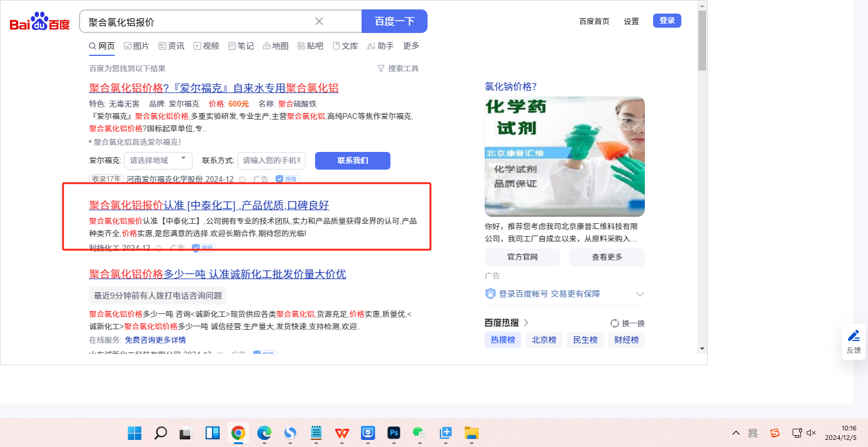Open the Windows Start menu
Image resolution: width=868 pixels, height=447 pixels.
click(135, 433)
